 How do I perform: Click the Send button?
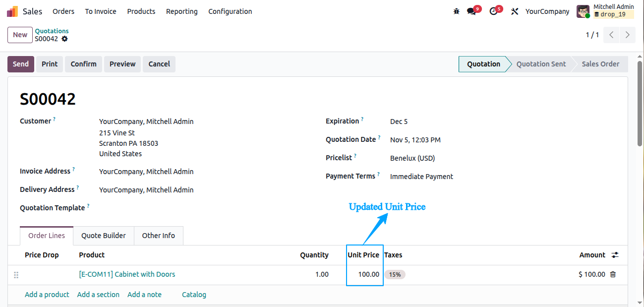tap(21, 64)
